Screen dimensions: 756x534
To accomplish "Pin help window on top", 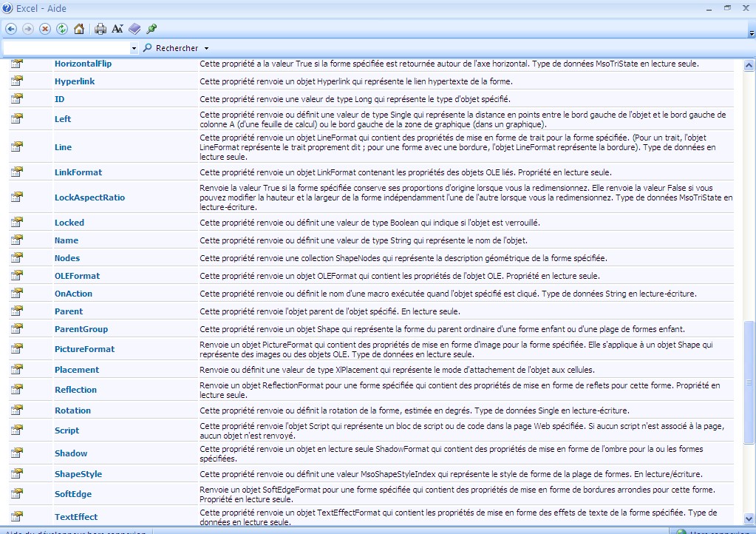I will point(151,29).
